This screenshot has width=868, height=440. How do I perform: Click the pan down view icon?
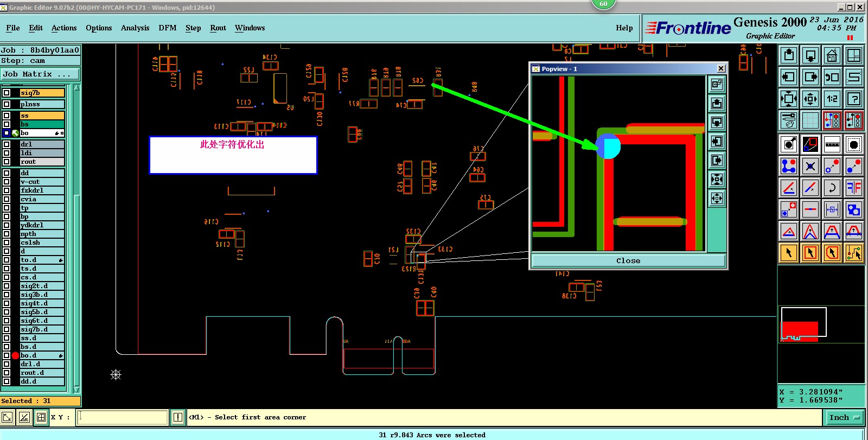[810, 55]
